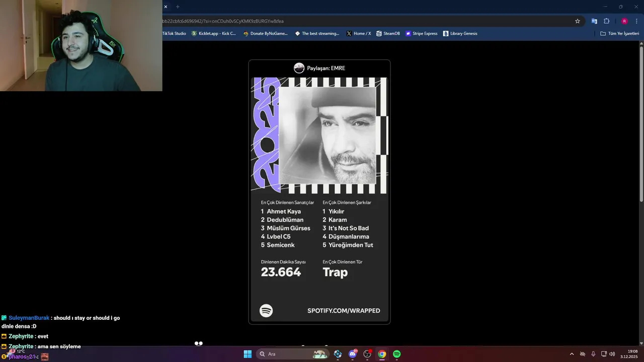This screenshot has width=644, height=362.
Task: Open the blue app icon after search
Action: click(x=338, y=354)
